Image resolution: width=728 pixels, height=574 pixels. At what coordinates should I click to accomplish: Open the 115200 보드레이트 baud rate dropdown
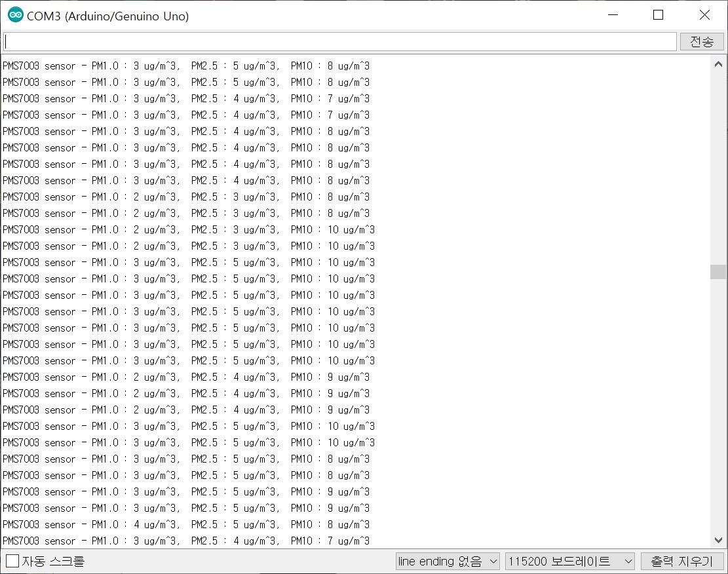coord(569,561)
